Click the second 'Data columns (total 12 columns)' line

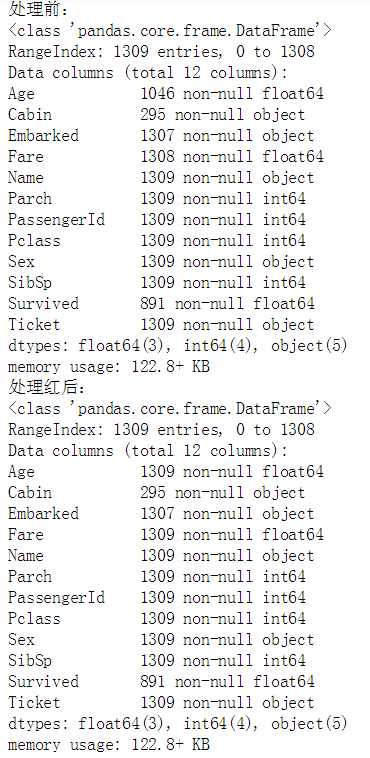tap(148, 451)
